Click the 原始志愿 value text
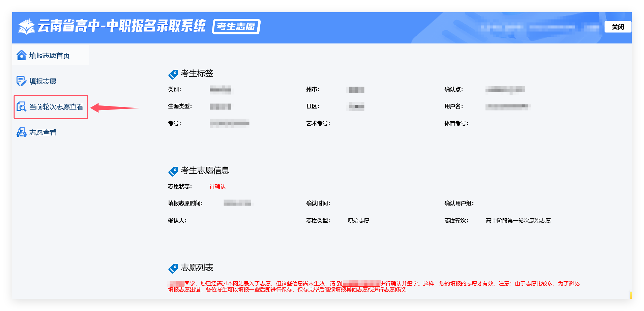The width and height of the screenshot is (644, 311). 358,221
